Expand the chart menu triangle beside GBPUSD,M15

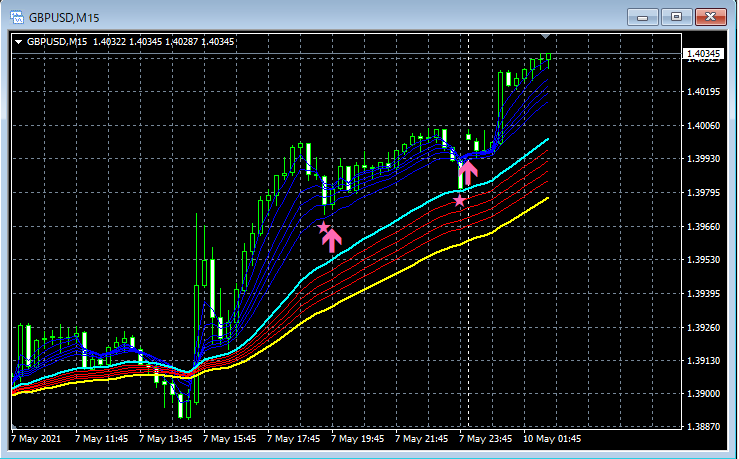click(x=18, y=42)
